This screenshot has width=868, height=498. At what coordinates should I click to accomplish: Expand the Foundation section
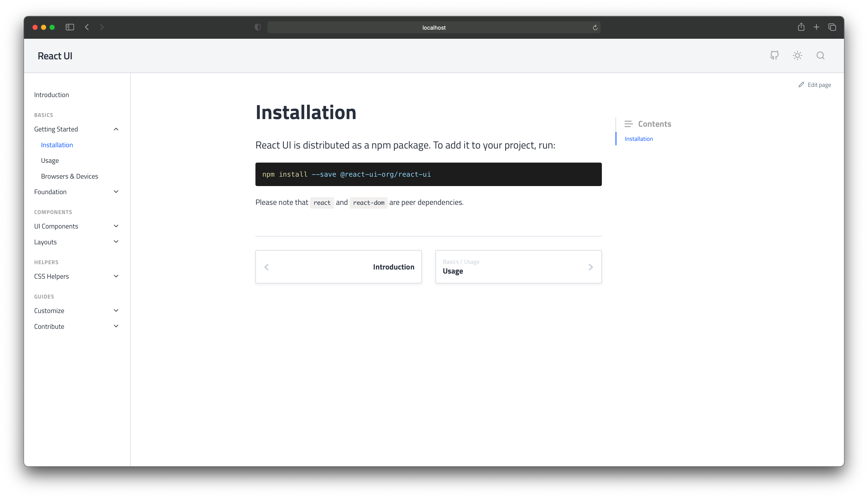pyautogui.click(x=116, y=192)
